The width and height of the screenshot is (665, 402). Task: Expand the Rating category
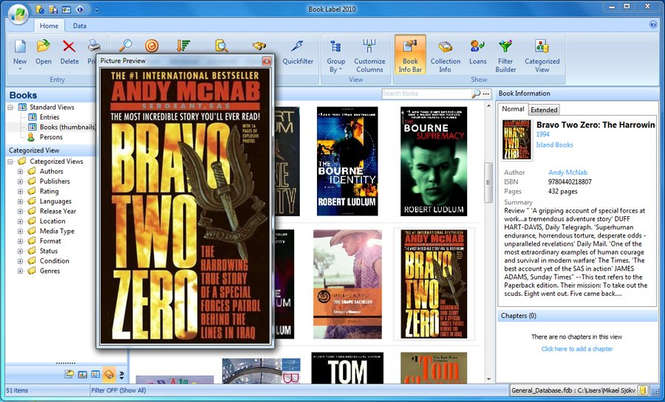(x=20, y=191)
